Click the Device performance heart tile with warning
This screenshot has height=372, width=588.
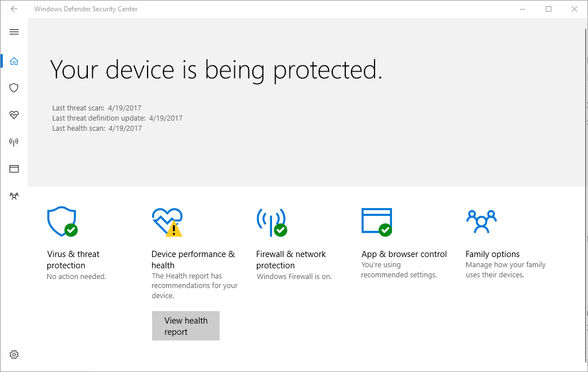tap(167, 222)
